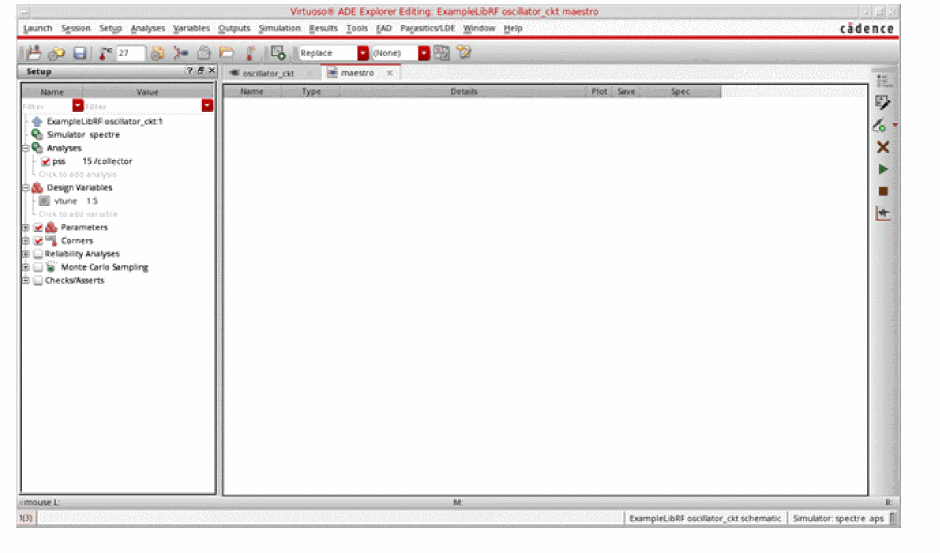Click the clipboard icon in the toolbar

(204, 53)
